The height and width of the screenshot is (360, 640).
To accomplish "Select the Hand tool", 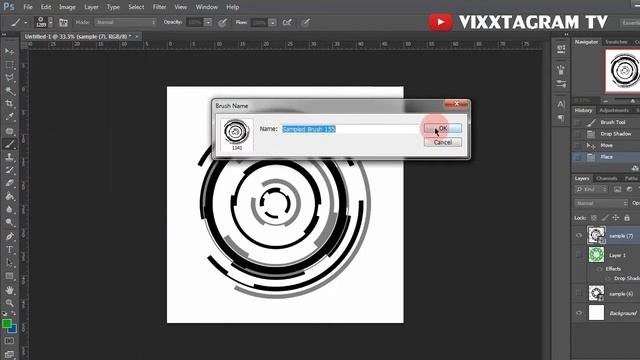I will pos(9,290).
